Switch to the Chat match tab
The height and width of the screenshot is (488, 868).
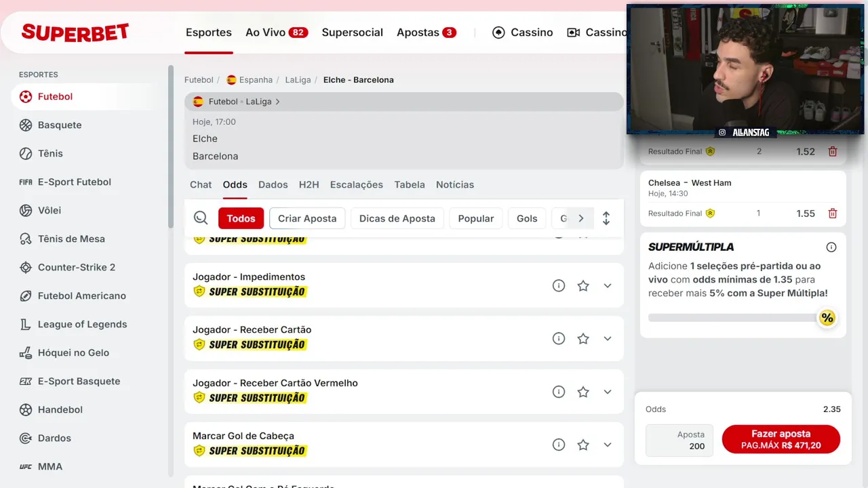pos(201,185)
